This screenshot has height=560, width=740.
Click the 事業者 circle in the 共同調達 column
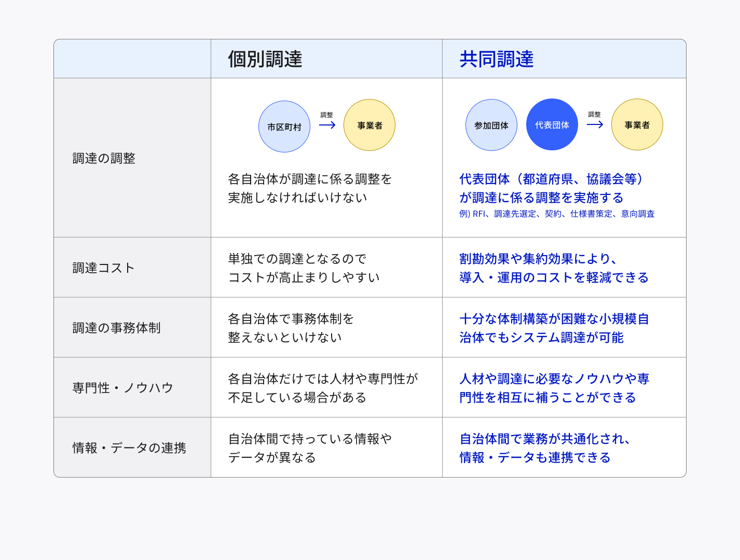[637, 124]
